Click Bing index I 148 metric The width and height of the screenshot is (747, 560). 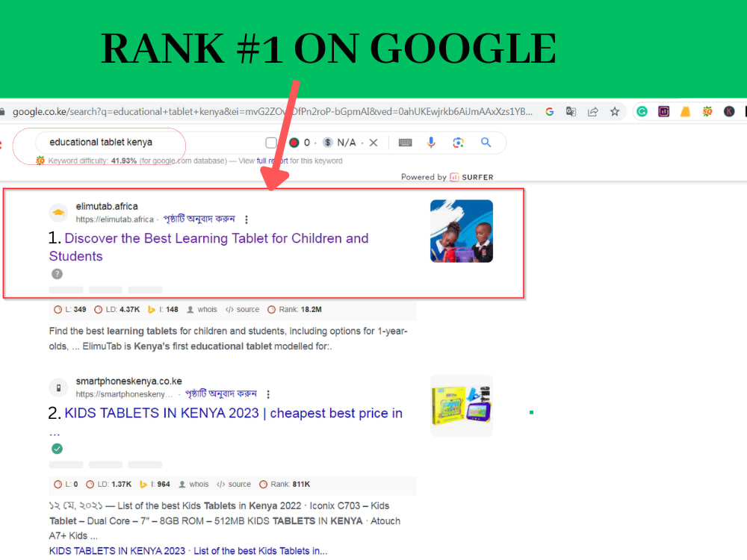point(163,310)
